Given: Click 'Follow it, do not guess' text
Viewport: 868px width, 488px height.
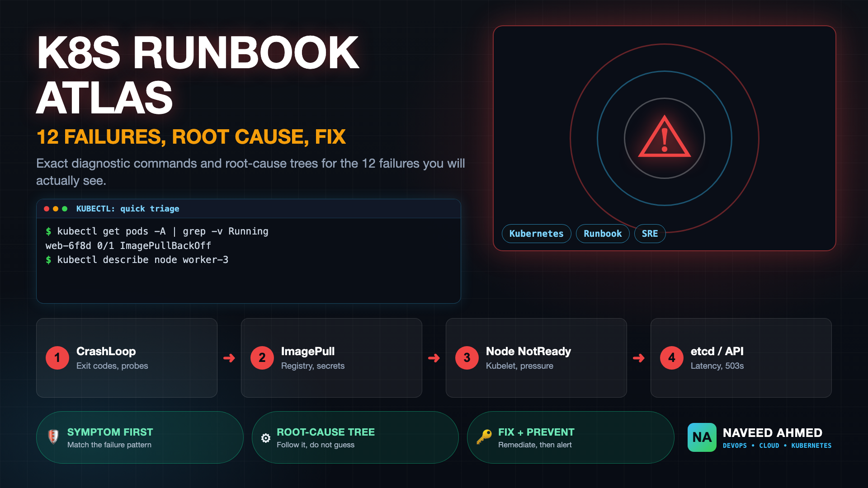Looking at the screenshot, I should pyautogui.click(x=316, y=445).
